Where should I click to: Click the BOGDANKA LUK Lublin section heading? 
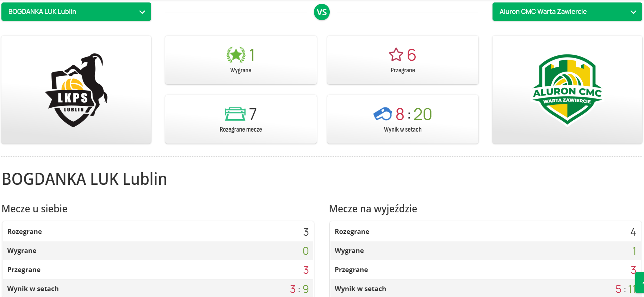(85, 179)
